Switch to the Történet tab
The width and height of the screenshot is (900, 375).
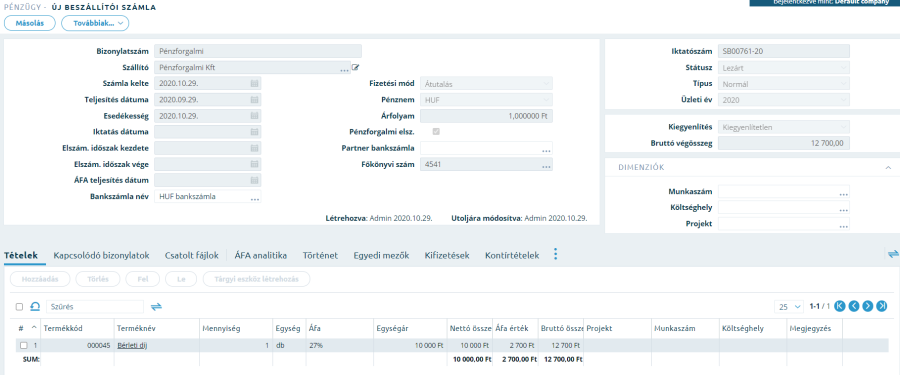coord(320,256)
